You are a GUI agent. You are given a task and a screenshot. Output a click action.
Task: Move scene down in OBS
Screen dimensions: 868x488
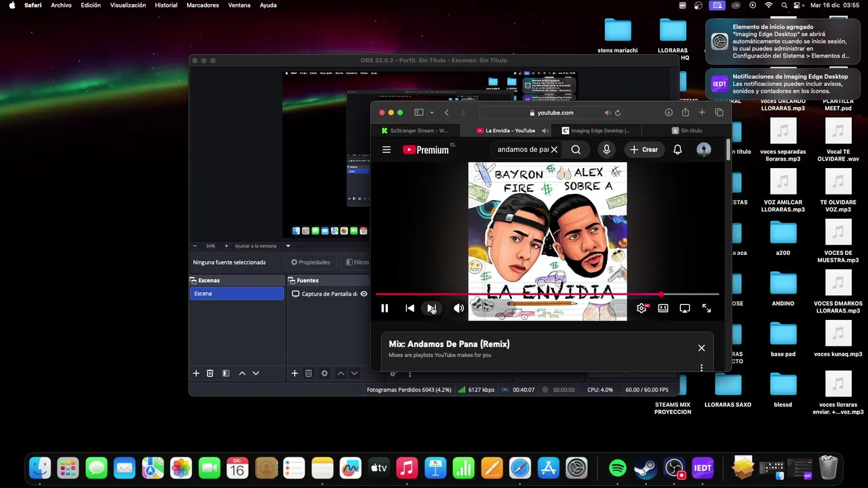coord(256,373)
